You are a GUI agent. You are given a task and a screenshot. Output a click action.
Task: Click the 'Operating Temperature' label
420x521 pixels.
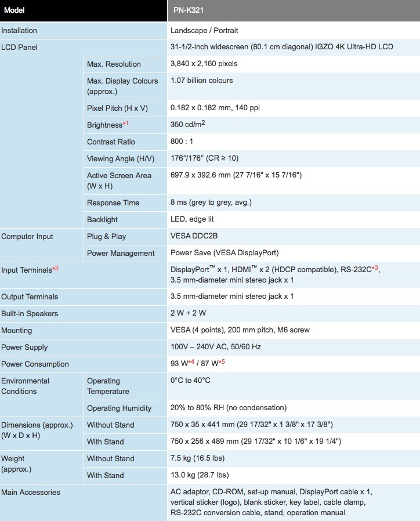108,386
